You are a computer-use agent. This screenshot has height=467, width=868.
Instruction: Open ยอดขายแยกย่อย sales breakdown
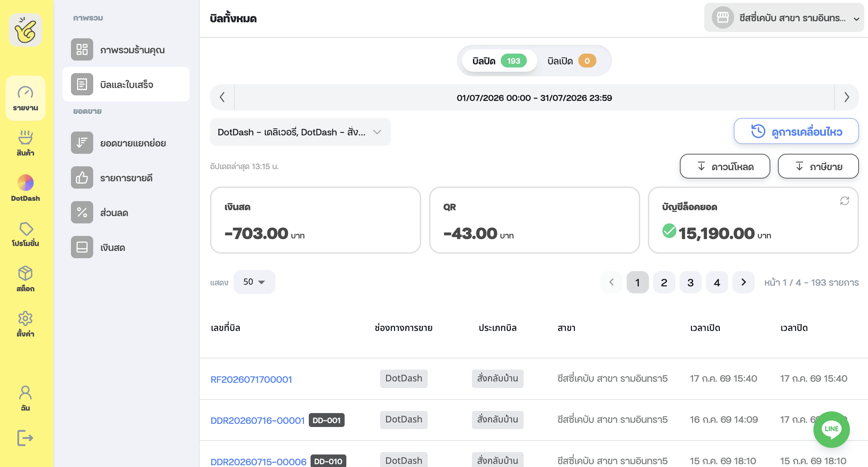(126, 143)
